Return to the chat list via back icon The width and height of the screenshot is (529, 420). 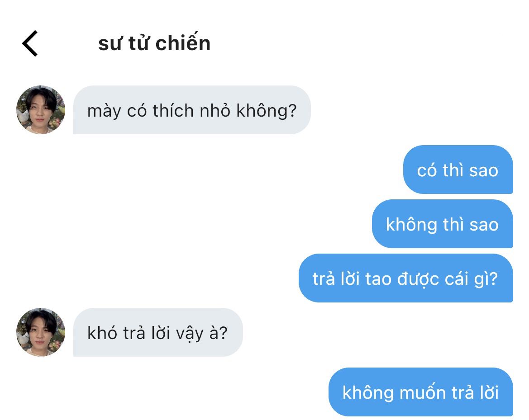pyautogui.click(x=30, y=43)
